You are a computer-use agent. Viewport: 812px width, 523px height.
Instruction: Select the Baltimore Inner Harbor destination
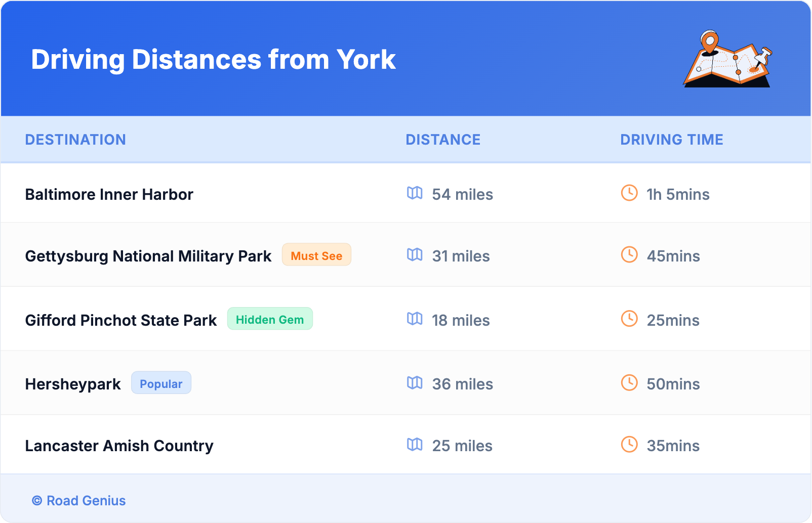pyautogui.click(x=109, y=194)
